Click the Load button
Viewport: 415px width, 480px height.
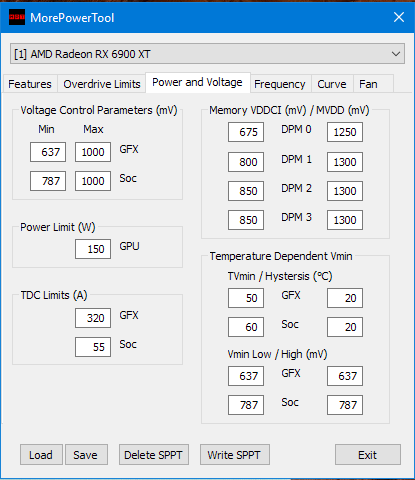(41, 455)
